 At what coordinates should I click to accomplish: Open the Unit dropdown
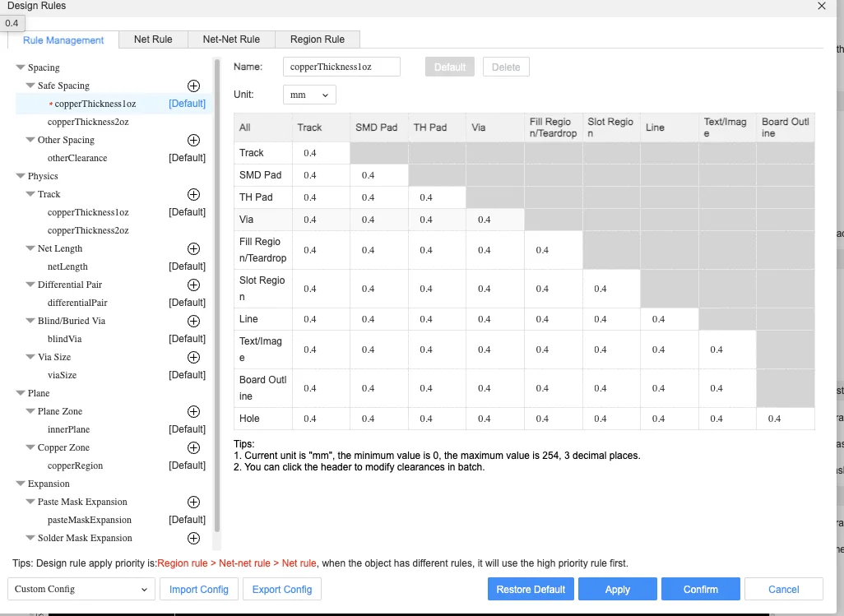[308, 94]
